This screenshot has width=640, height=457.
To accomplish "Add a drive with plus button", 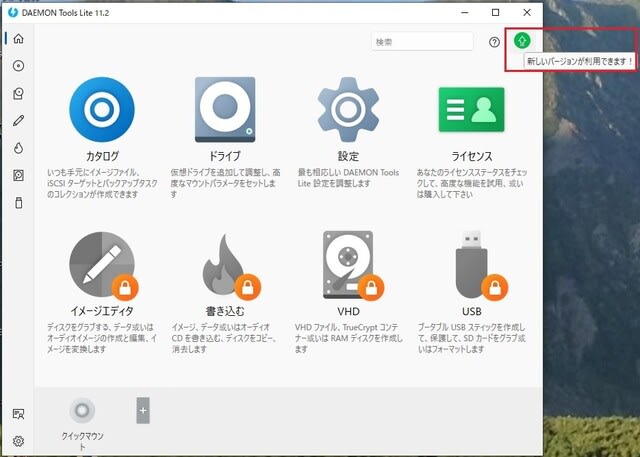I will coord(143,410).
